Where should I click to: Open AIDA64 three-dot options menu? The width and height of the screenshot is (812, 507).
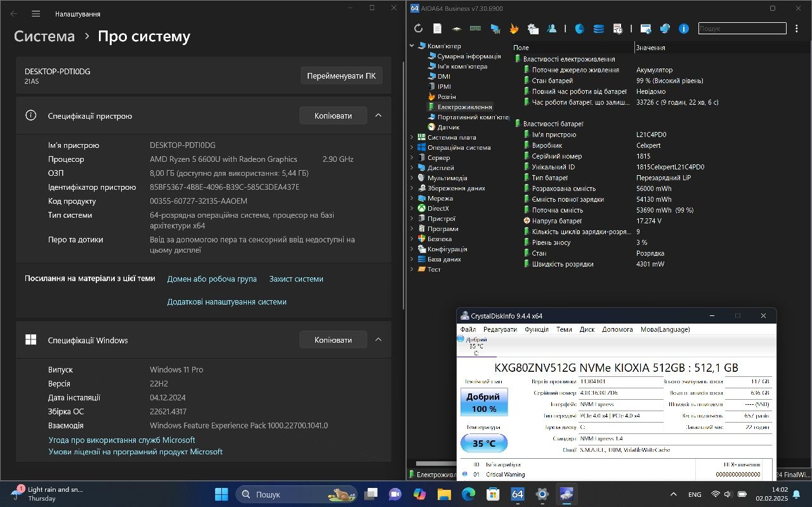pos(797,29)
